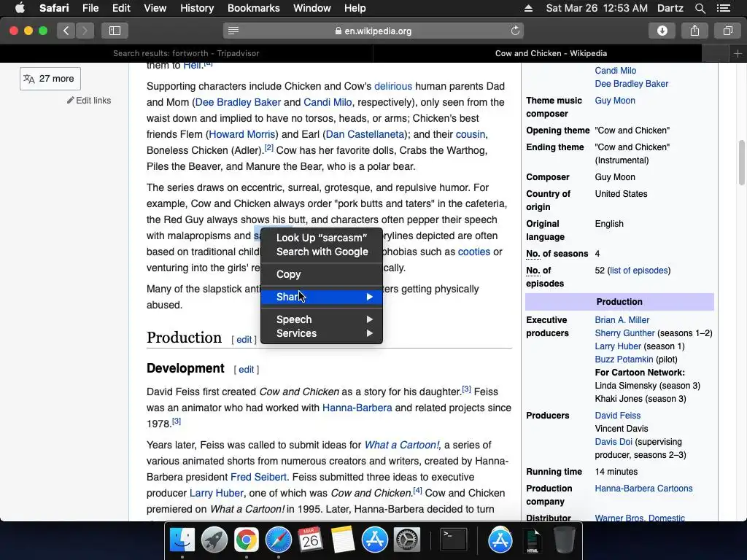
Task: Click the Dartz user name in menu bar
Action: click(670, 8)
